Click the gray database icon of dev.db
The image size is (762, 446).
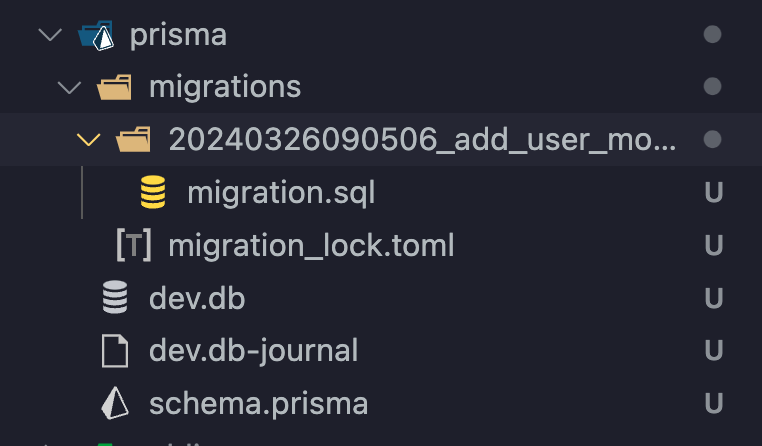[115, 297]
